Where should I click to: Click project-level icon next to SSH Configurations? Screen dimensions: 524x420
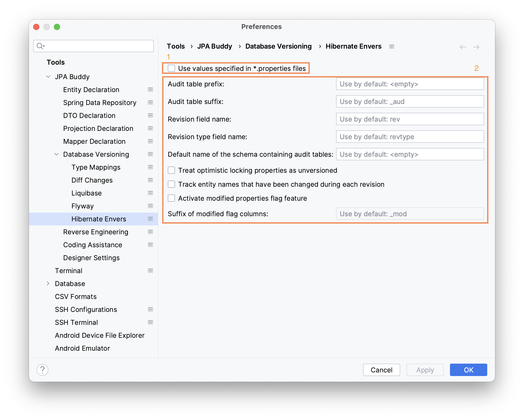point(150,309)
